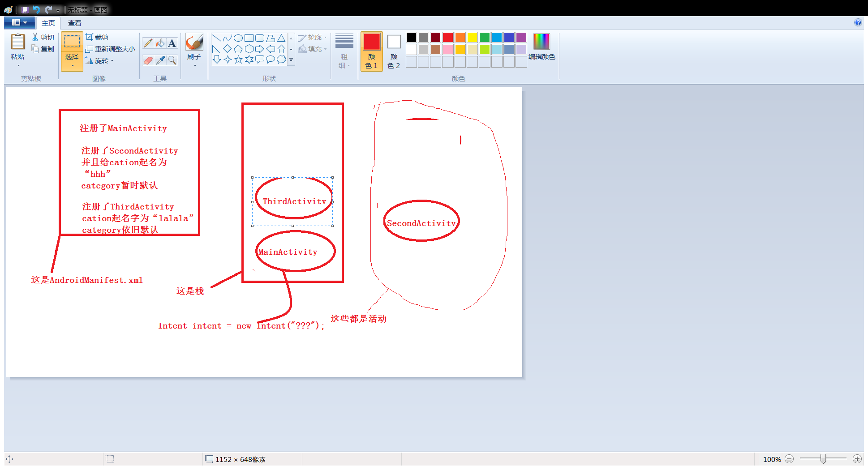Pick the black color swatch
The image size is (868, 470).
411,37
